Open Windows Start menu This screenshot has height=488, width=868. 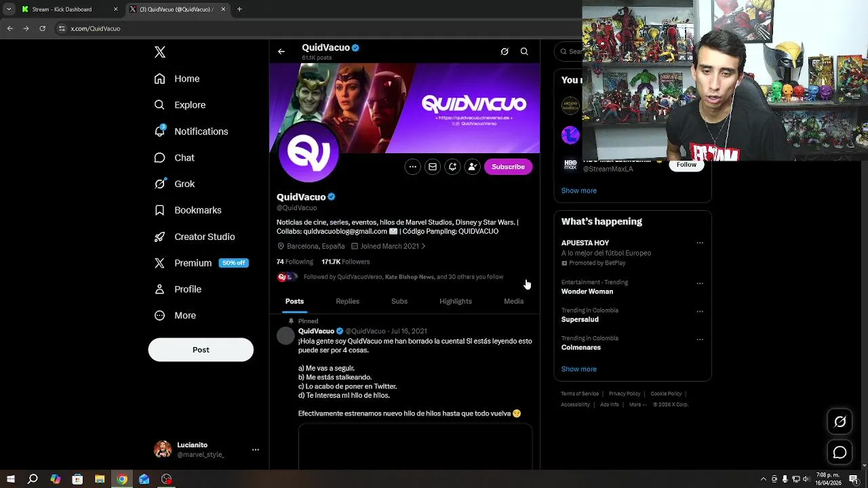tap(10, 479)
